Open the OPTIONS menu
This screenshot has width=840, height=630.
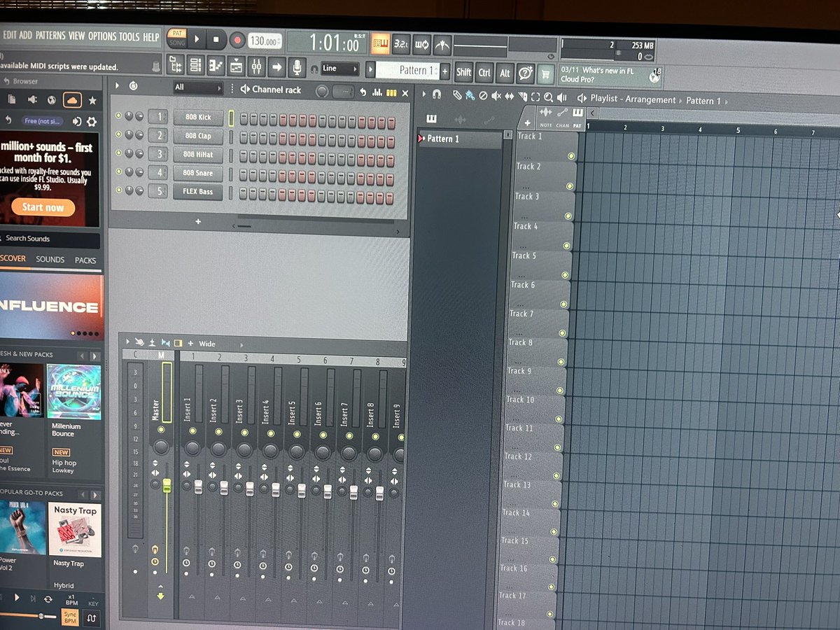click(102, 36)
